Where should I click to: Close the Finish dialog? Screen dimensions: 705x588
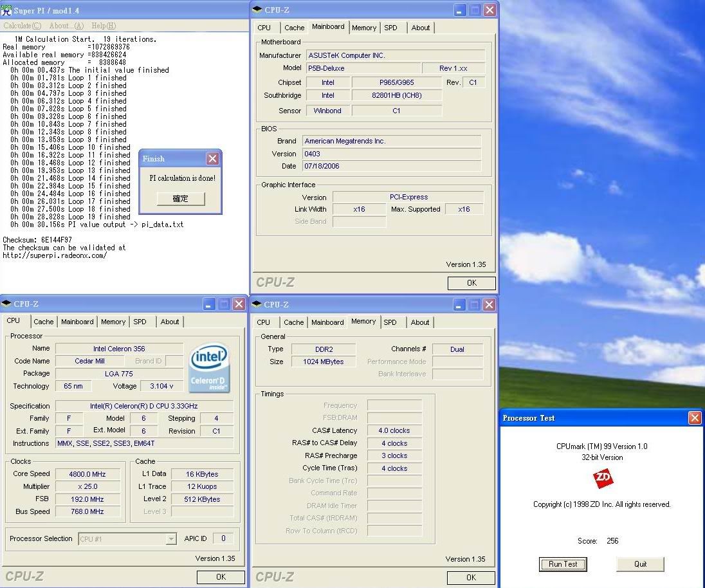pyautogui.click(x=213, y=159)
